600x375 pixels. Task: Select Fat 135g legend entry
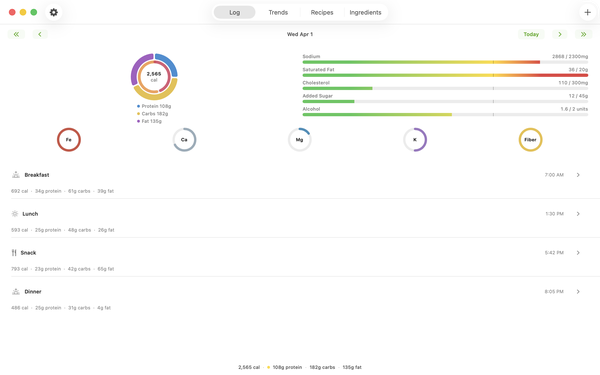[149, 121]
